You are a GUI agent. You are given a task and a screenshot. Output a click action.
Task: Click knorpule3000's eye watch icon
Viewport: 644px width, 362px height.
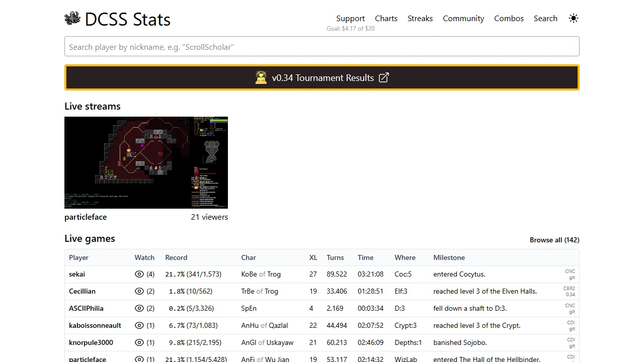click(x=138, y=342)
